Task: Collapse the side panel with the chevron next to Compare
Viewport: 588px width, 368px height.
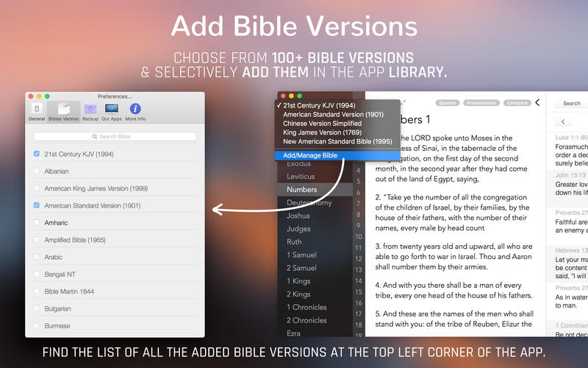Action: [537, 102]
